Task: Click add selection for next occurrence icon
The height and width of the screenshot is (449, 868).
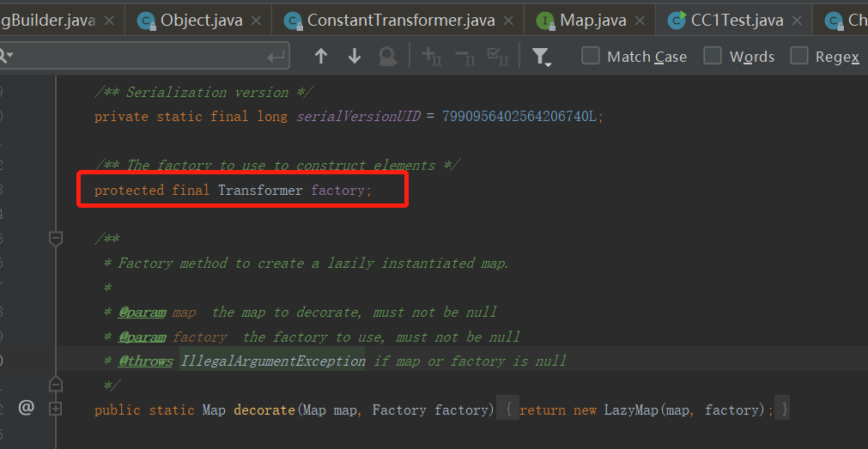Action: pyautogui.click(x=431, y=57)
